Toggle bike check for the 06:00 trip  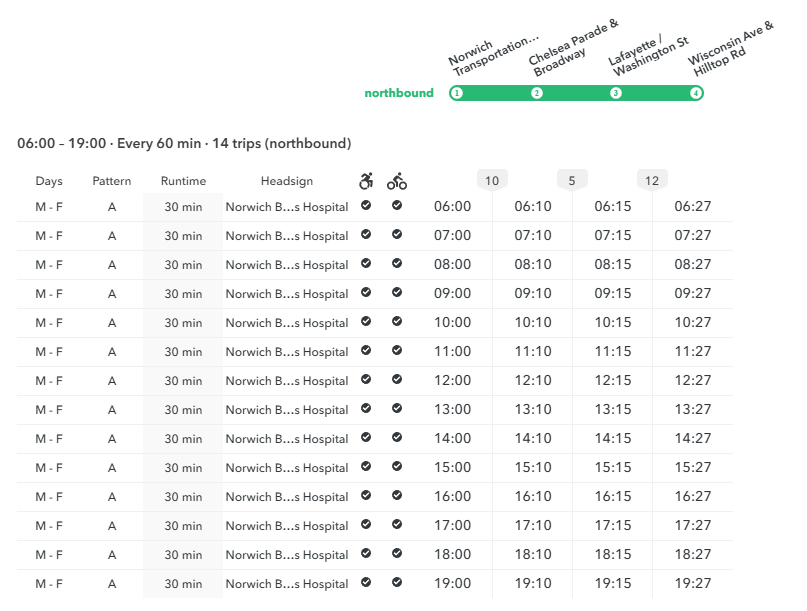(x=397, y=205)
